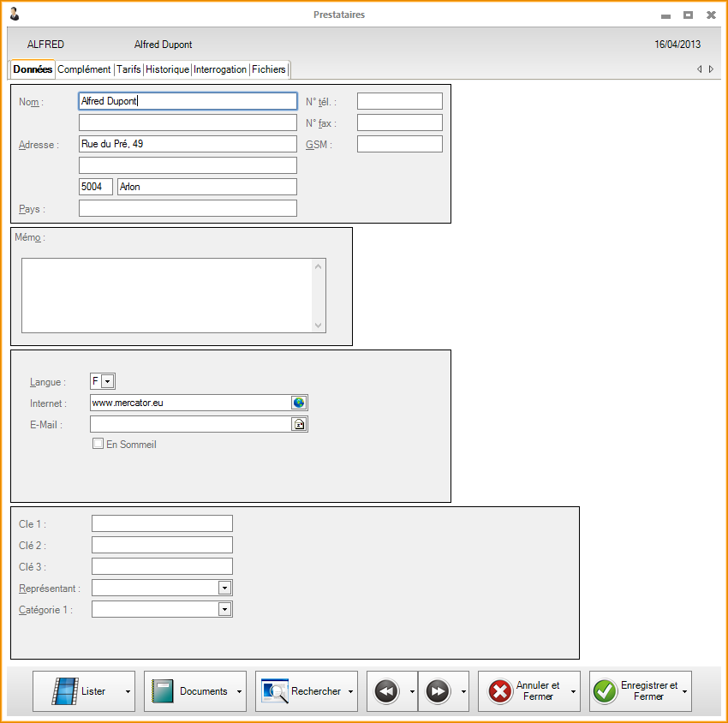Open the Documents notebook button
Image resolution: width=728 pixels, height=723 pixels.
pyautogui.click(x=189, y=691)
